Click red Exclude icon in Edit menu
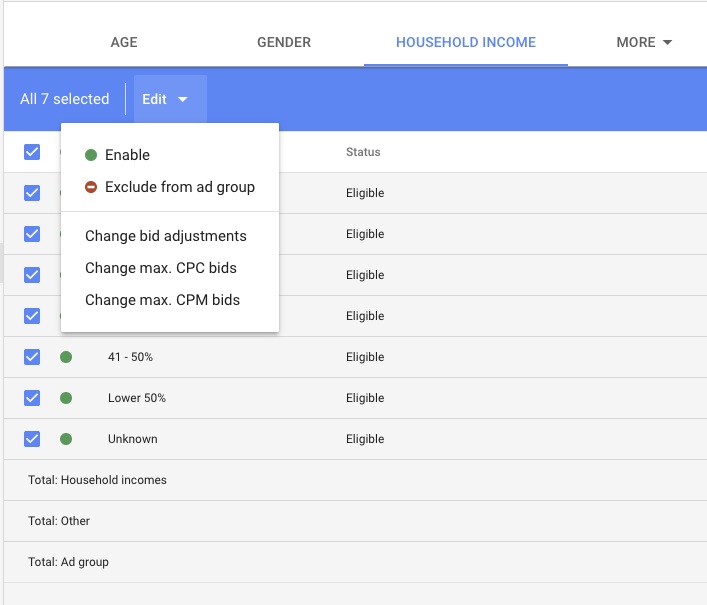Image resolution: width=707 pixels, height=605 pixels. tap(91, 187)
